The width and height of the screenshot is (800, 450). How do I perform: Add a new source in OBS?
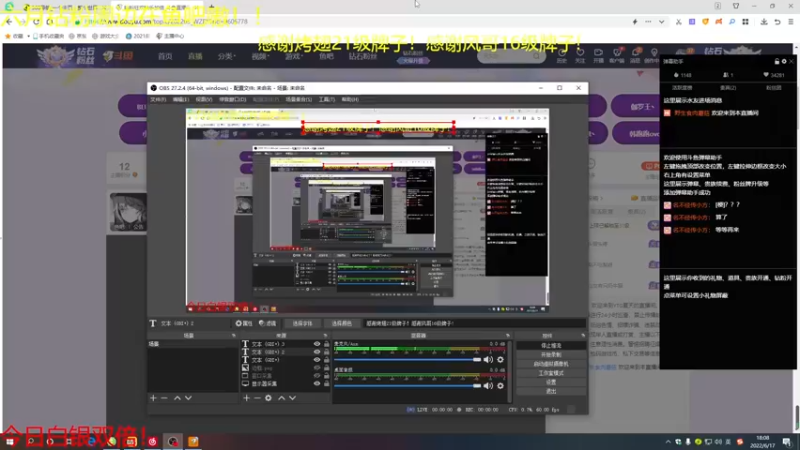tap(246, 398)
